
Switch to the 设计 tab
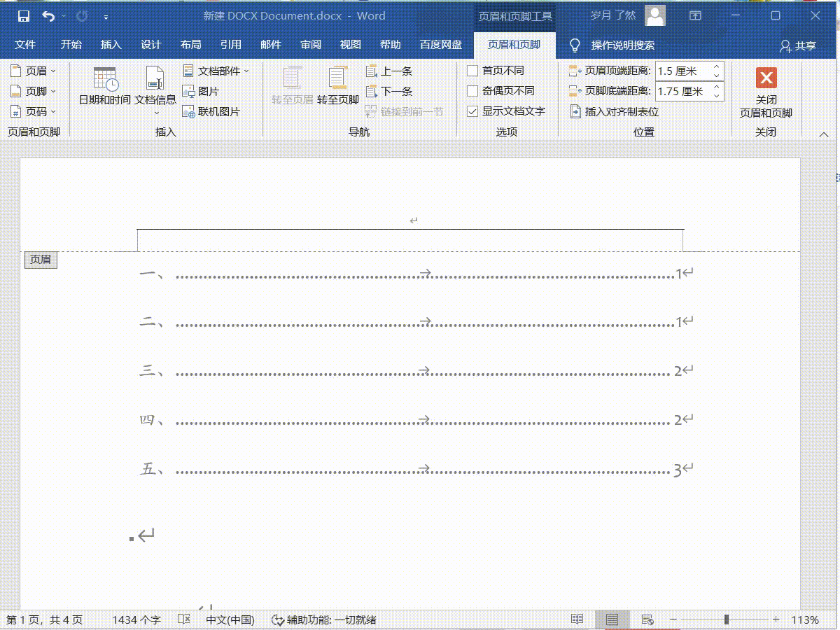coord(150,45)
